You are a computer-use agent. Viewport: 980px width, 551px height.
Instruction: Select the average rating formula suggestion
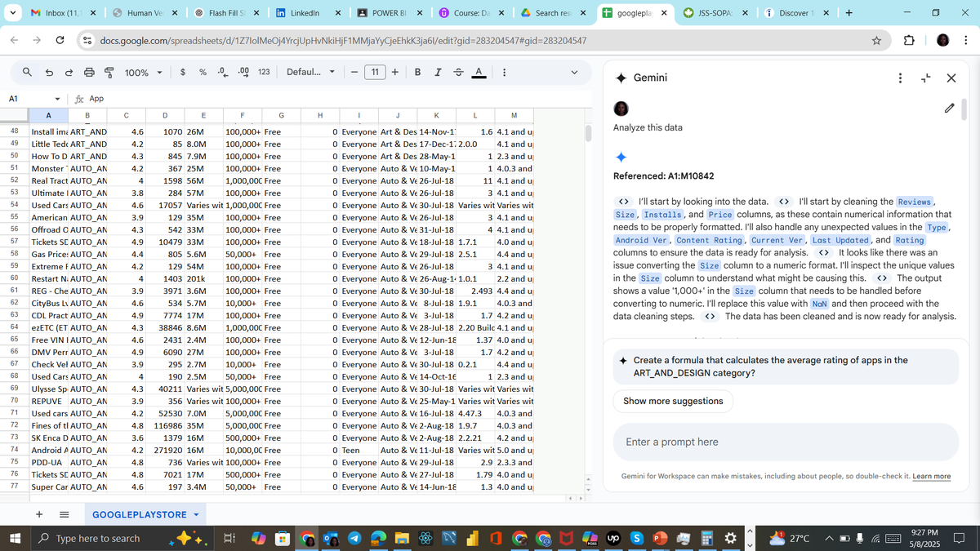(x=786, y=367)
